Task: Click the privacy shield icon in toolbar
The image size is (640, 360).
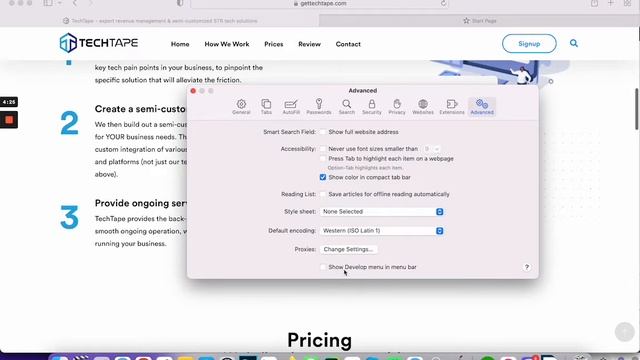Action: click(x=180, y=3)
